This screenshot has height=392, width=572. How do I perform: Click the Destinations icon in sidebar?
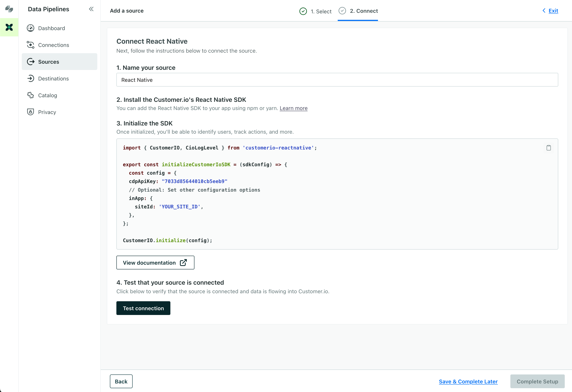point(30,79)
